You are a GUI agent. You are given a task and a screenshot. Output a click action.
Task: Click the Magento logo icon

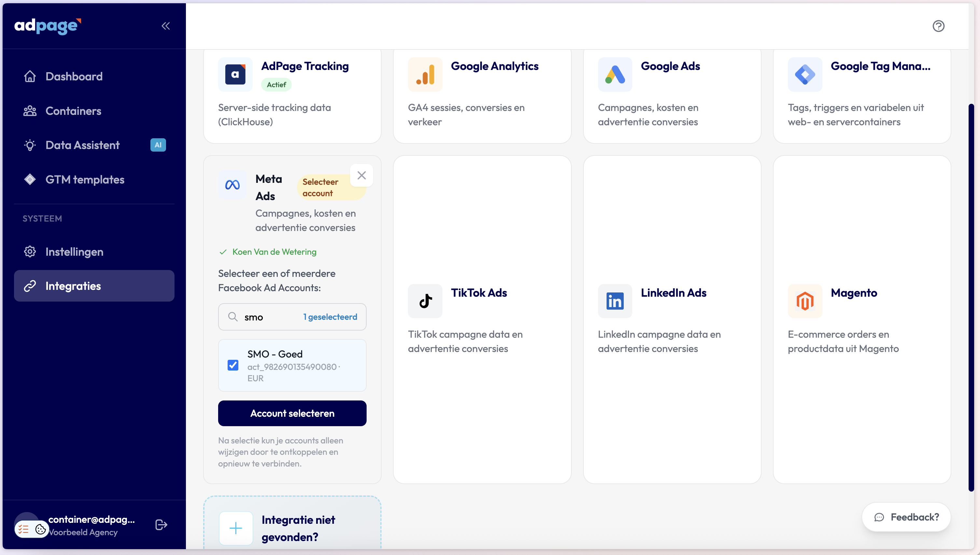tap(805, 301)
